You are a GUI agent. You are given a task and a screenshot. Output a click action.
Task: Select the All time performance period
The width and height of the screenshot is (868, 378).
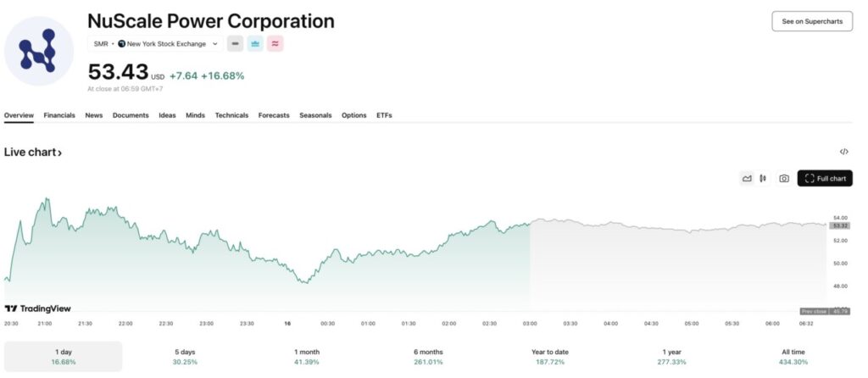point(793,356)
